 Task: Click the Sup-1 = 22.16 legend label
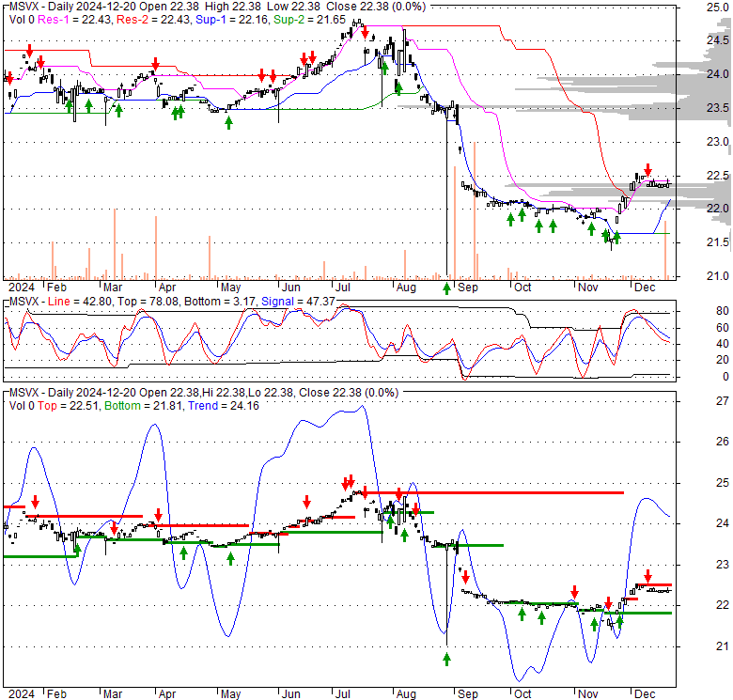(232, 20)
